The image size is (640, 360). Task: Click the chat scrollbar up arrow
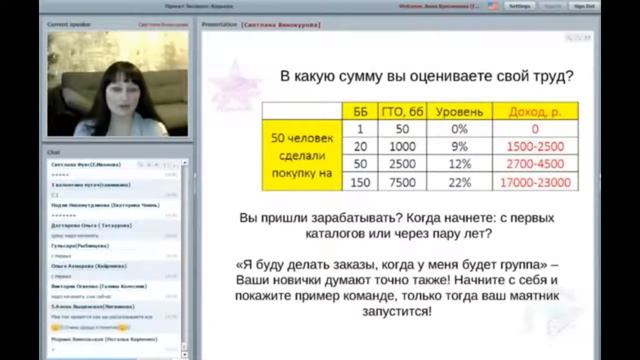point(184,162)
